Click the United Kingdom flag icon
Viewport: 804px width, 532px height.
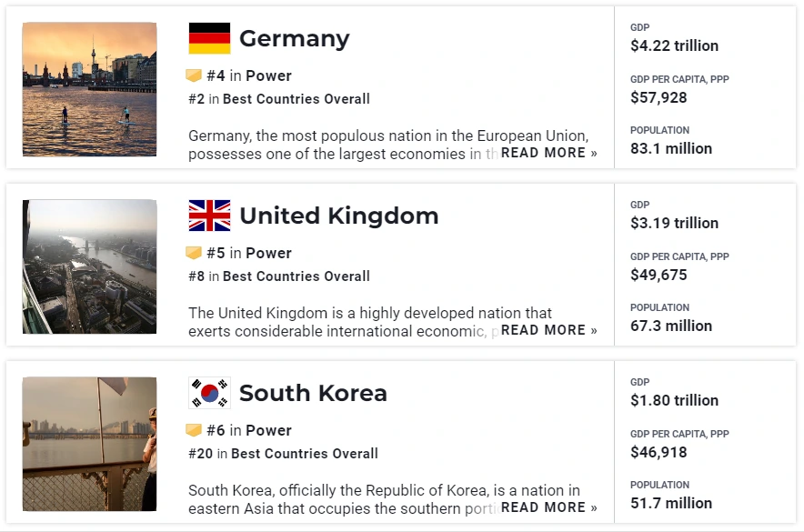point(209,216)
